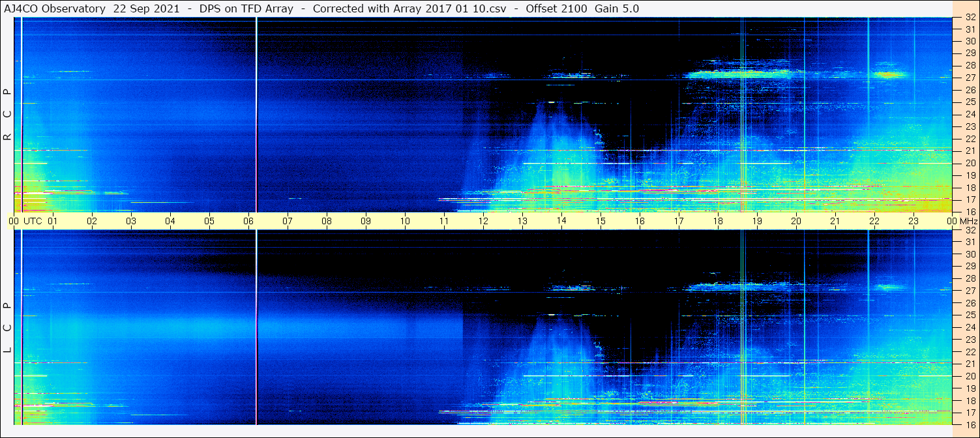Viewport: 980px width, 438px height.
Task: Click the 25 MHz tick in RCP panel
Action: tap(970, 102)
